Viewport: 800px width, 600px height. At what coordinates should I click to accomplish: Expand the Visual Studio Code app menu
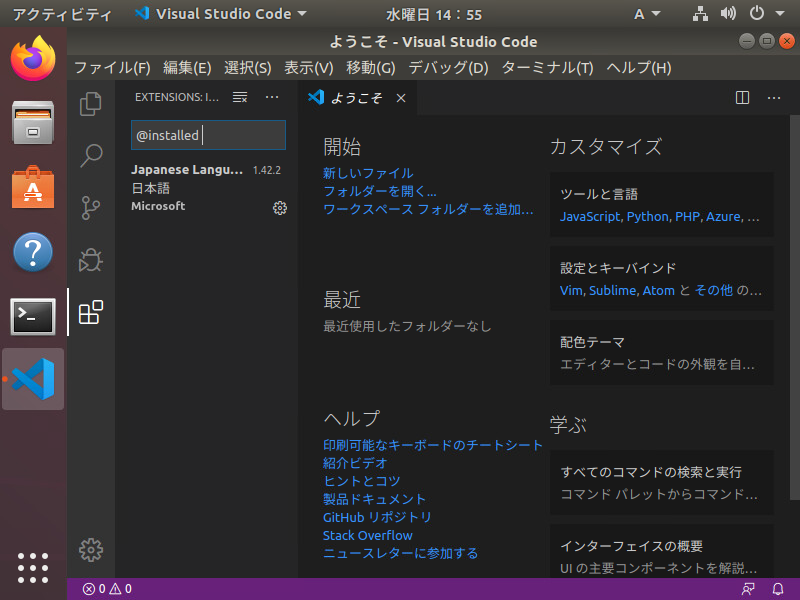[221, 14]
